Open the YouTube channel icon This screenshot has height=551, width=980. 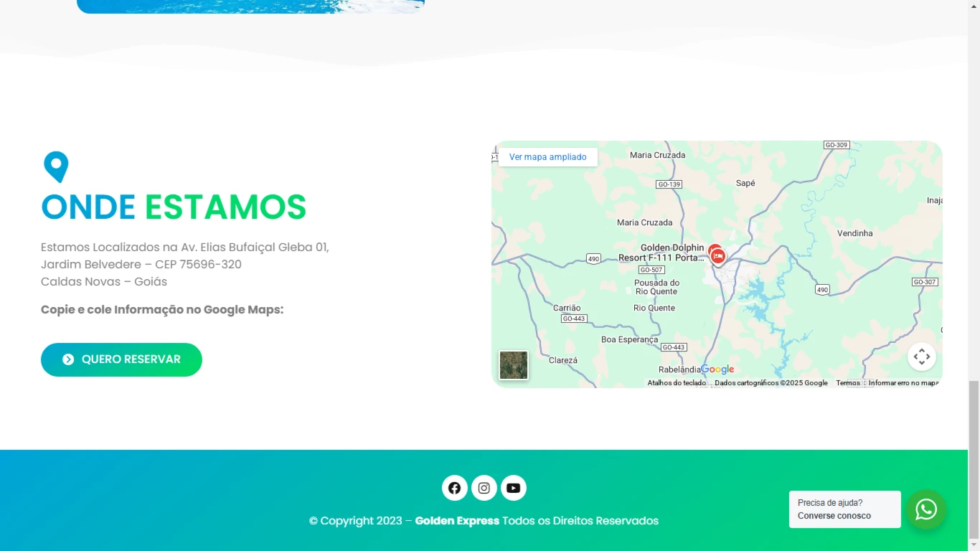click(514, 488)
